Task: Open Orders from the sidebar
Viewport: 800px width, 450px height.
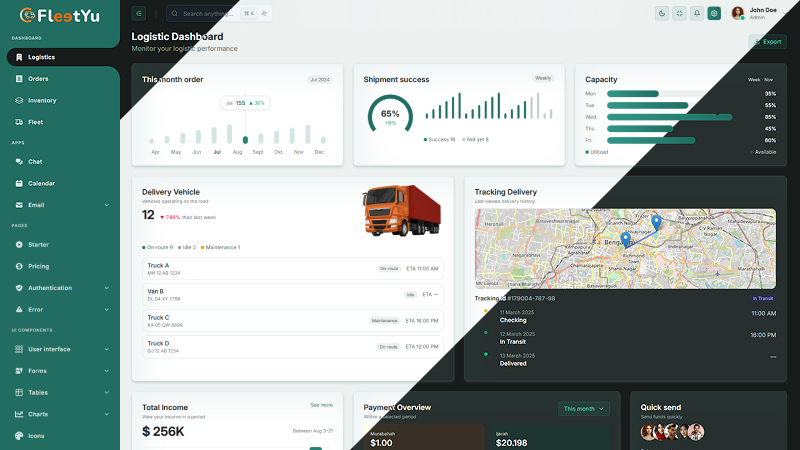Action: click(38, 79)
